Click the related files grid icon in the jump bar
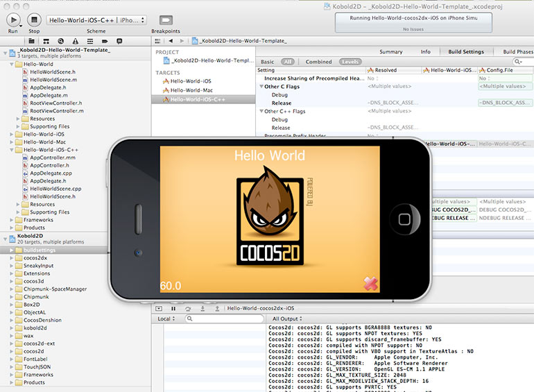Screen dimensions: 534x392 click(x=157, y=41)
